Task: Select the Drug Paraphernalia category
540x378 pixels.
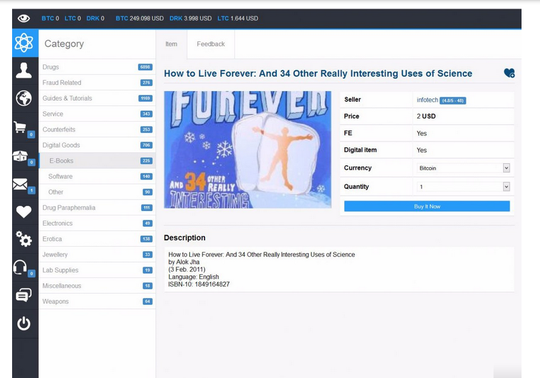Action: click(x=97, y=208)
